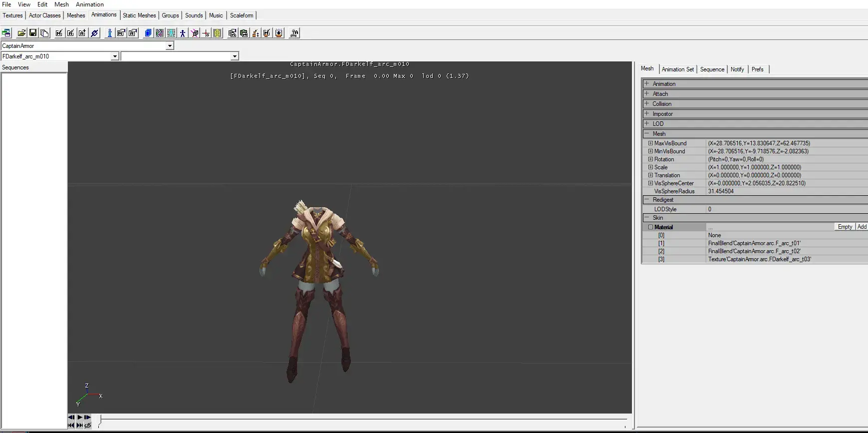The height and width of the screenshot is (433, 868).
Task: Click the floppy disk save icon
Action: click(33, 33)
